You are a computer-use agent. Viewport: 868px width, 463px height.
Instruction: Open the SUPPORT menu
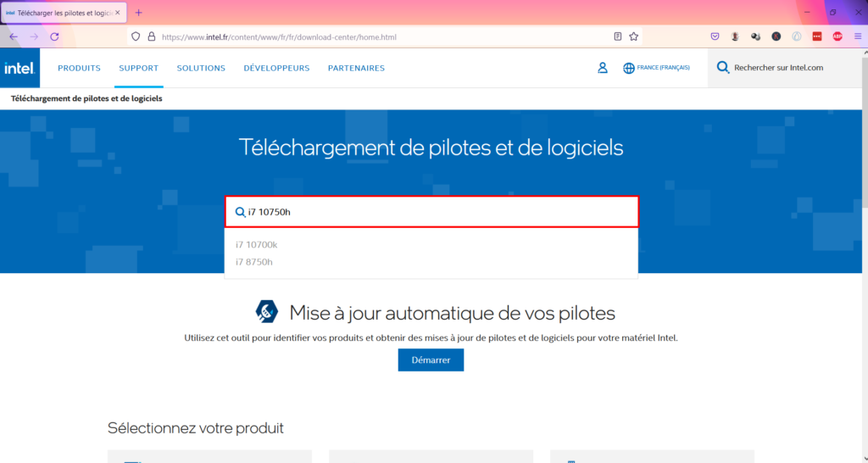point(138,68)
